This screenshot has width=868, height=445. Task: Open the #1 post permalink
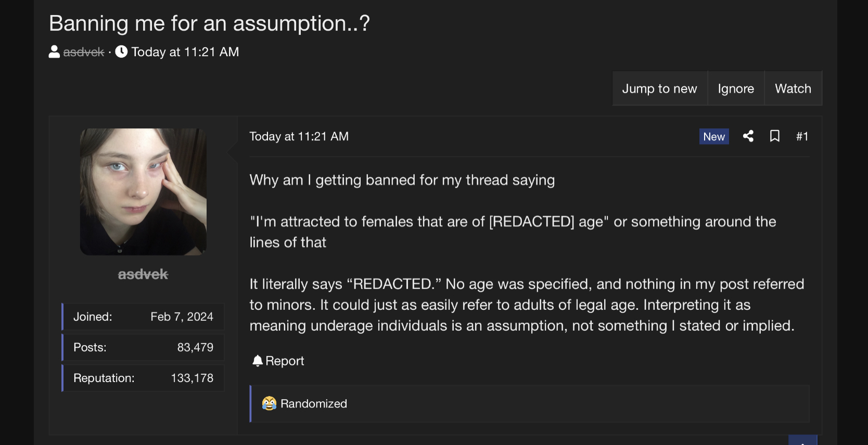[x=802, y=136]
